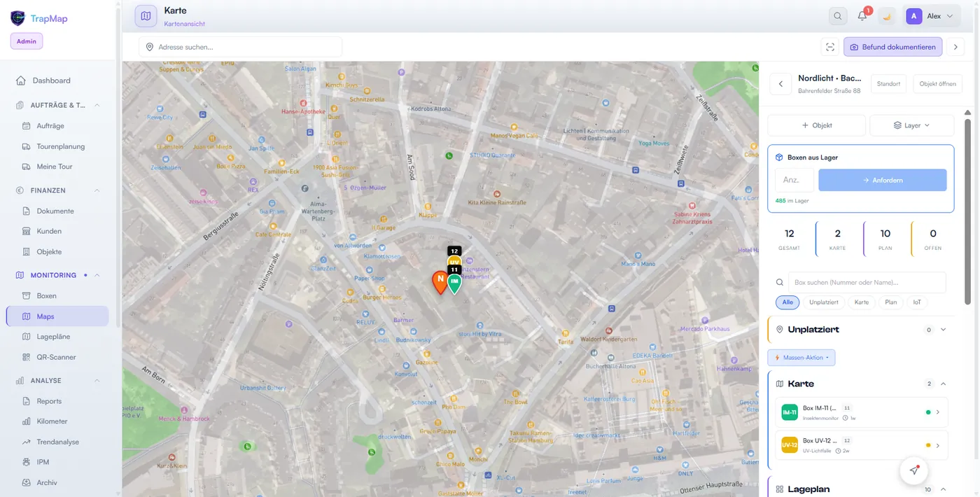Open Box UV-12 row arrow
This screenshot has height=497, width=980.
tap(938, 445)
